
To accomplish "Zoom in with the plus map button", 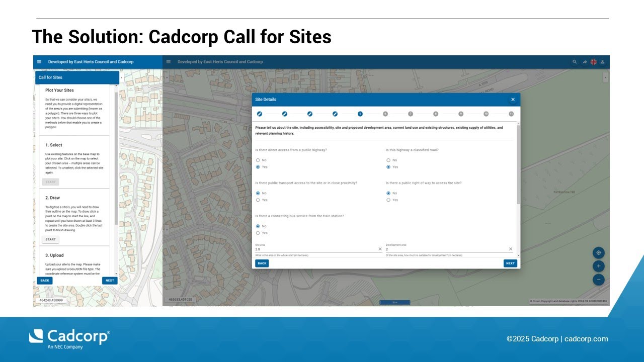I will [598, 266].
